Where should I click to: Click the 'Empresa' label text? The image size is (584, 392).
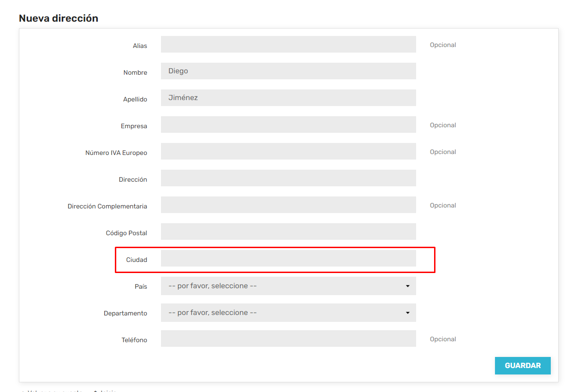click(x=134, y=126)
